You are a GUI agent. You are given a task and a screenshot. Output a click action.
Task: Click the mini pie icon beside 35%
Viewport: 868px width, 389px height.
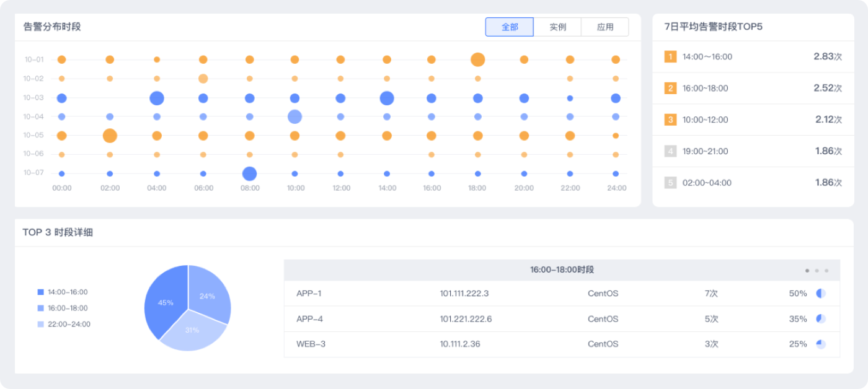(x=821, y=319)
